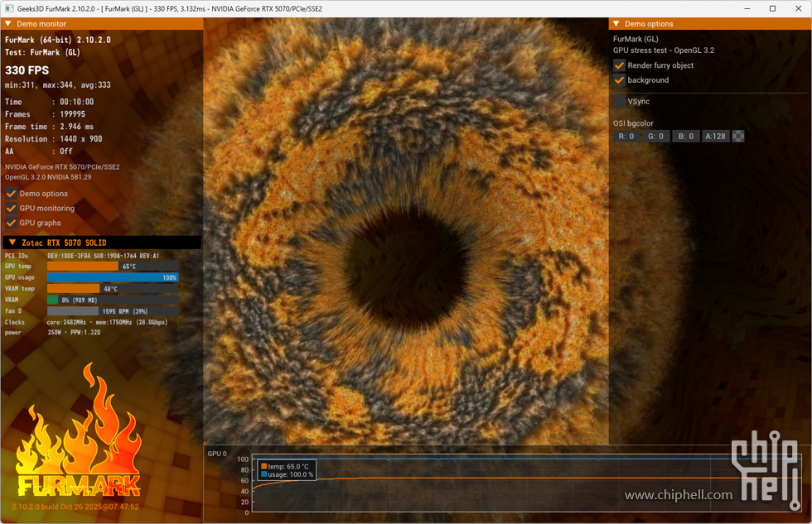Click the A:128 alpha value field
This screenshot has height=524, width=812.
point(715,137)
